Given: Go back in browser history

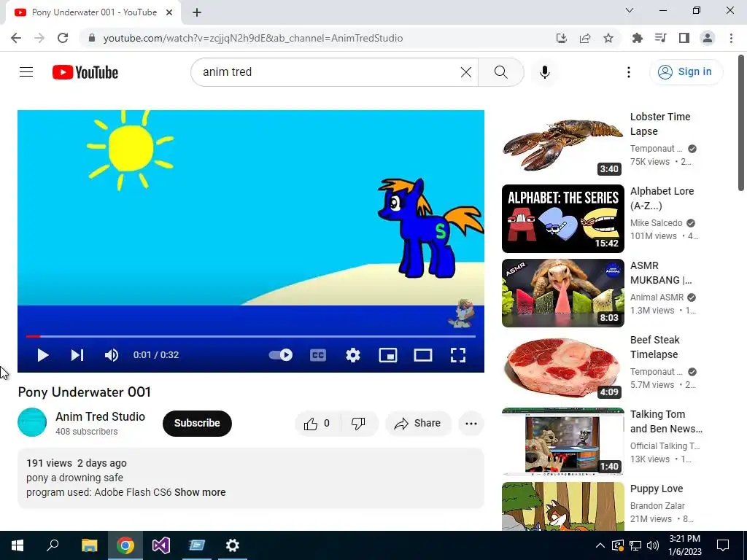Looking at the screenshot, I should 16,38.
